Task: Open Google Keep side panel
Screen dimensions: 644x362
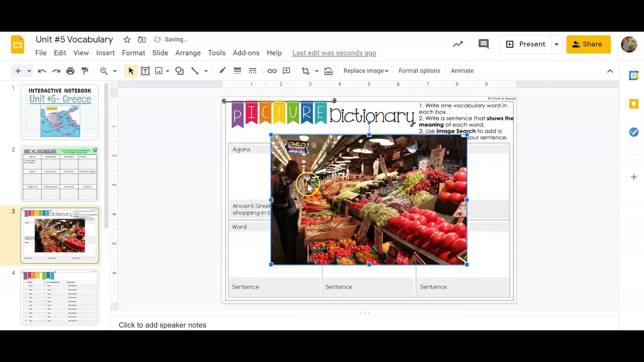Action: [x=634, y=104]
